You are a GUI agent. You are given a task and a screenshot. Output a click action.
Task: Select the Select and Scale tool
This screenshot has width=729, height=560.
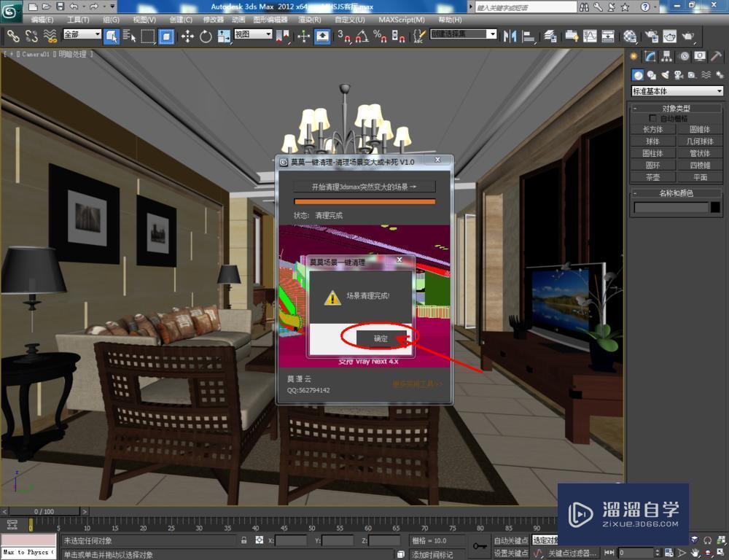224,36
